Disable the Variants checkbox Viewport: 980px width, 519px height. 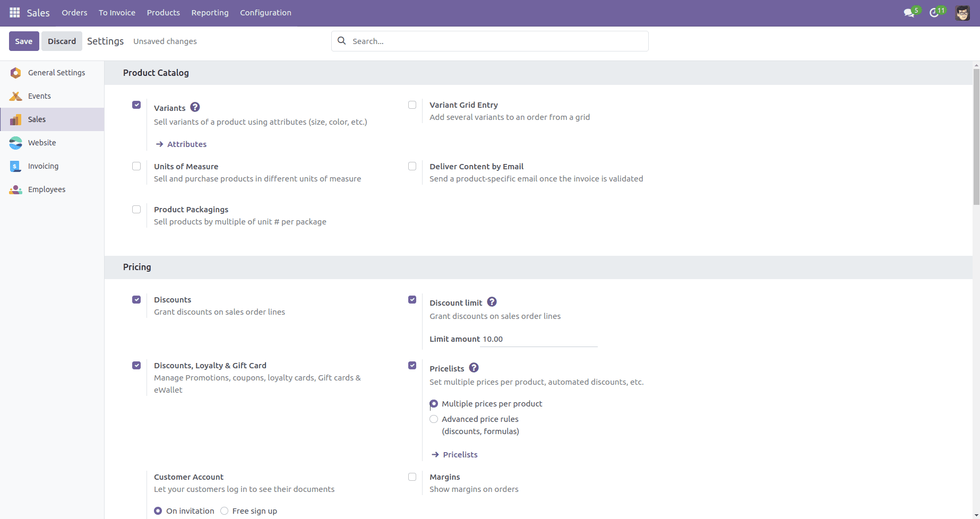click(x=136, y=105)
